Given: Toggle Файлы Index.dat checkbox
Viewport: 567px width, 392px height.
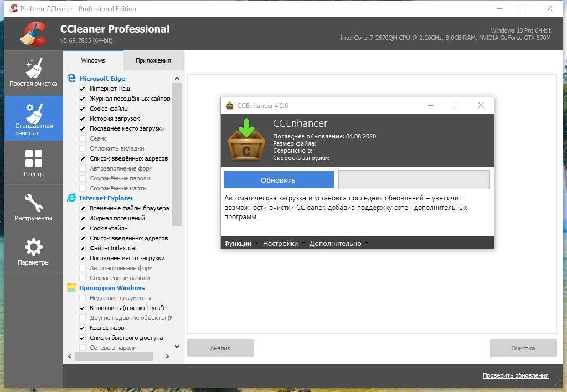Looking at the screenshot, I should pyautogui.click(x=83, y=248).
